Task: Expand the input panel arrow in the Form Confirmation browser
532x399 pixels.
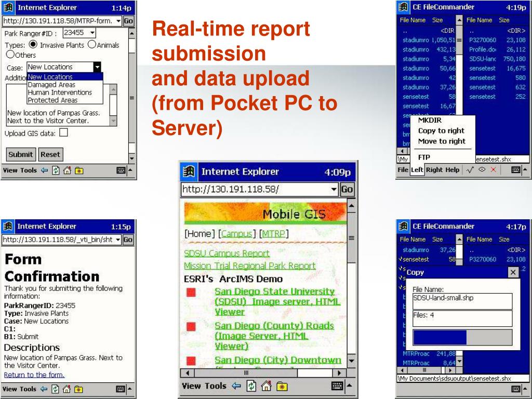Action: click(x=130, y=388)
